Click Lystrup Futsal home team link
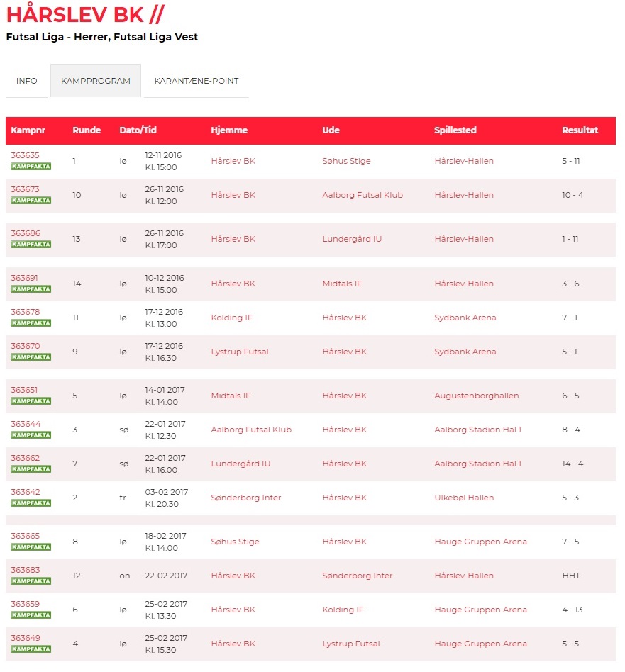 click(240, 352)
